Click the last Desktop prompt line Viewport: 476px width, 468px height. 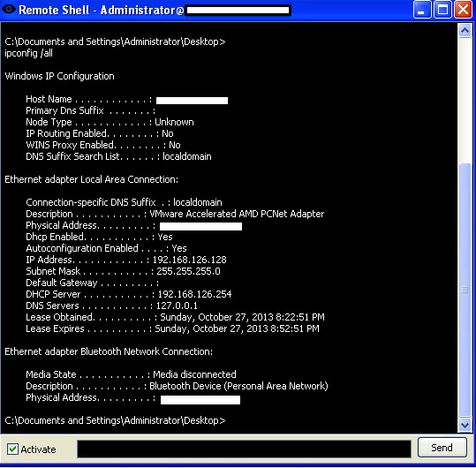tap(115, 420)
